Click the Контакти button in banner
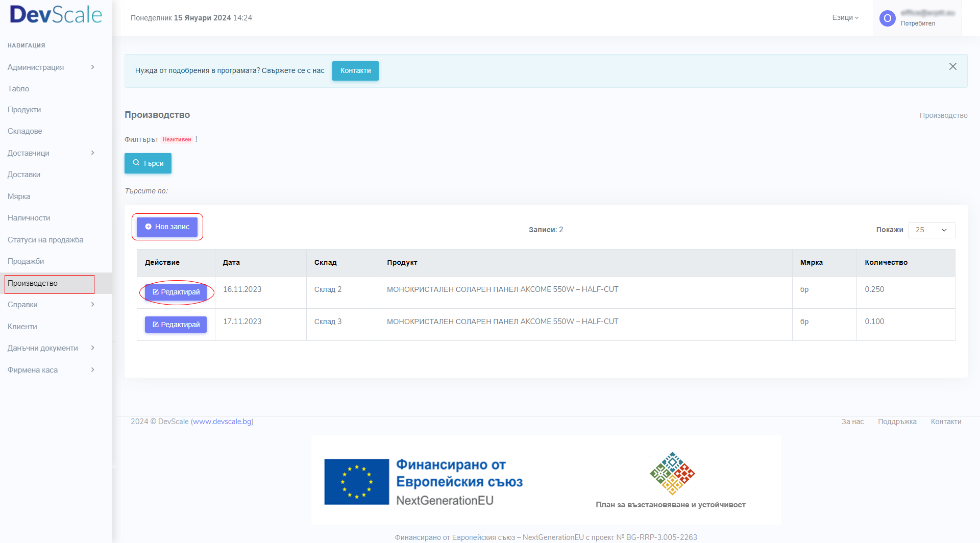 coord(355,71)
